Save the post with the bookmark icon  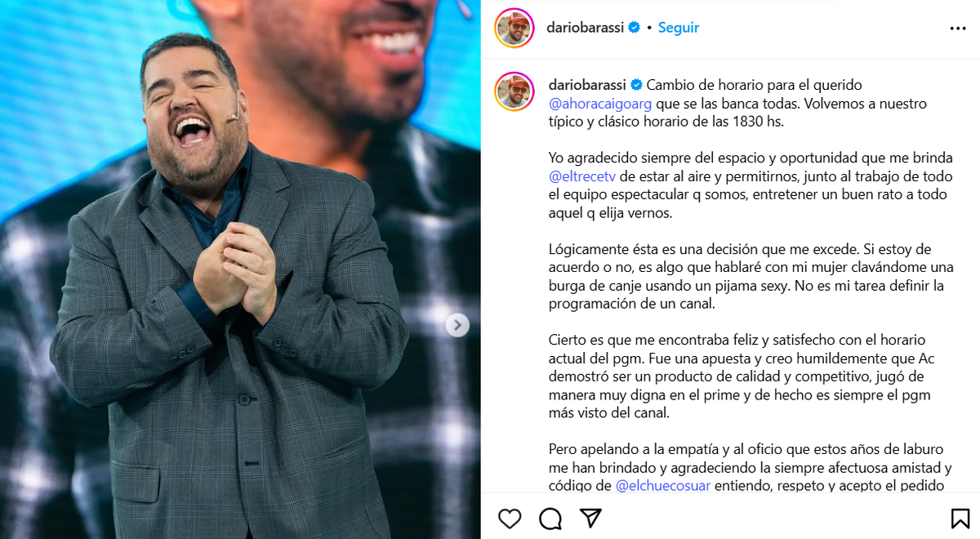click(960, 519)
